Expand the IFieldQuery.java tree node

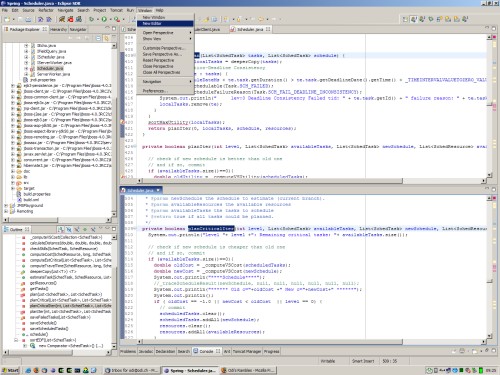tap(26, 51)
